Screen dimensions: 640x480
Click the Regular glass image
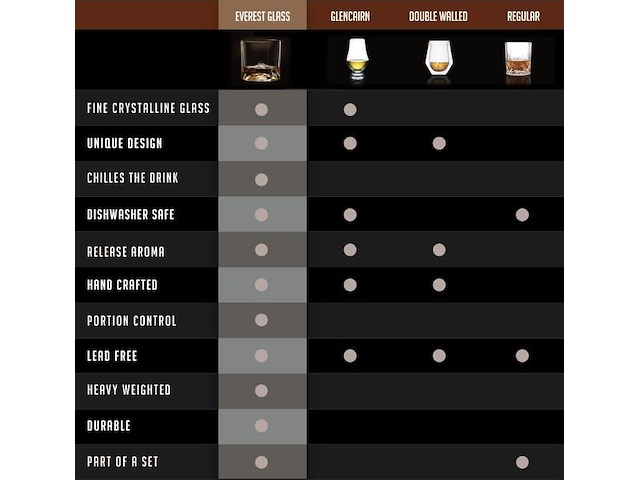pyautogui.click(x=522, y=60)
